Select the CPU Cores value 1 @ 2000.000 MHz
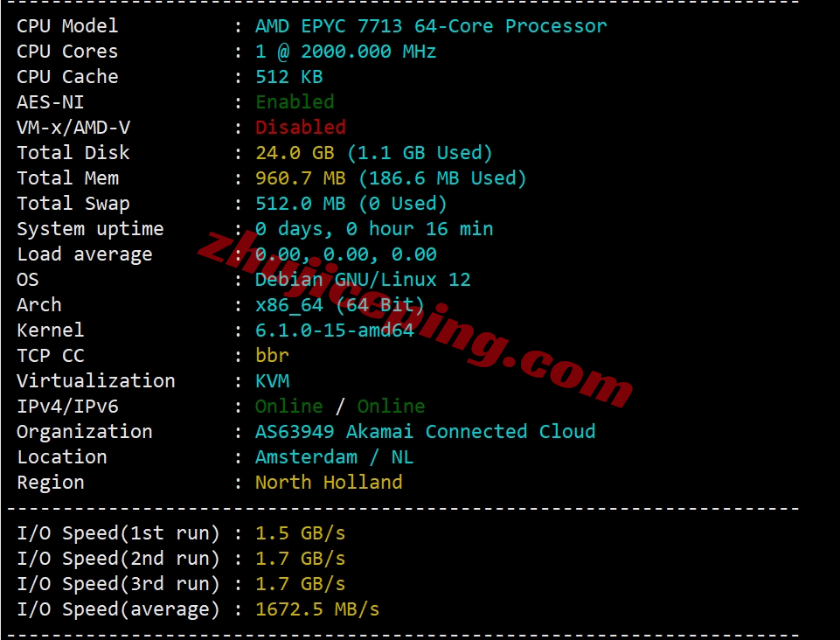The width and height of the screenshot is (840, 640). 345,52
